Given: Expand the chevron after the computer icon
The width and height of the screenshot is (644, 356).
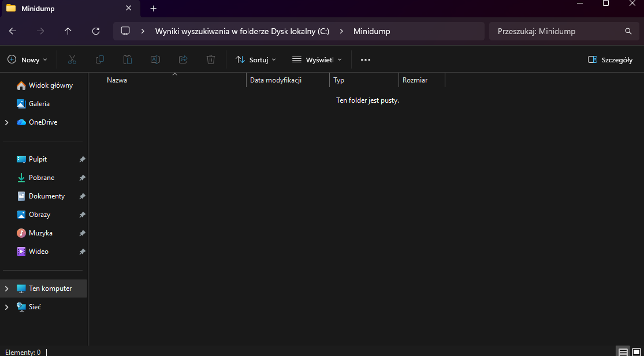Looking at the screenshot, I should 143,31.
